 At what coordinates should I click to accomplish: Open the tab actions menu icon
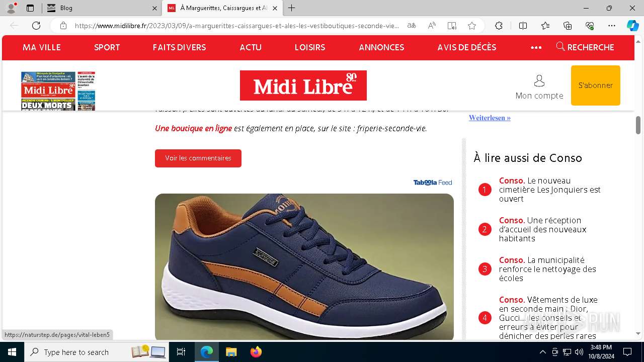(x=30, y=8)
